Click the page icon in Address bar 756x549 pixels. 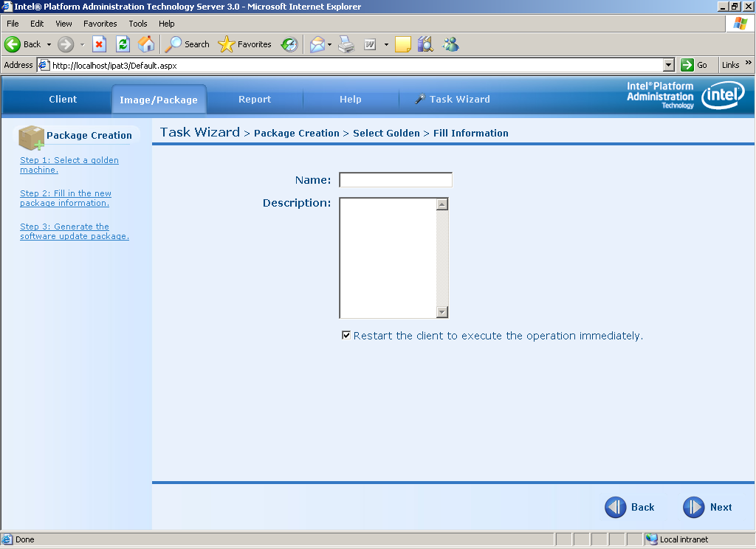coord(44,65)
